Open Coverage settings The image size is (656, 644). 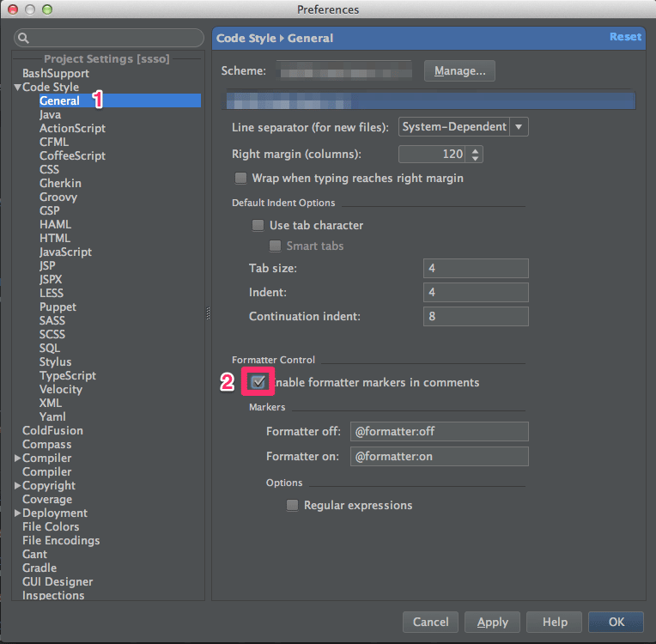pyautogui.click(x=47, y=499)
